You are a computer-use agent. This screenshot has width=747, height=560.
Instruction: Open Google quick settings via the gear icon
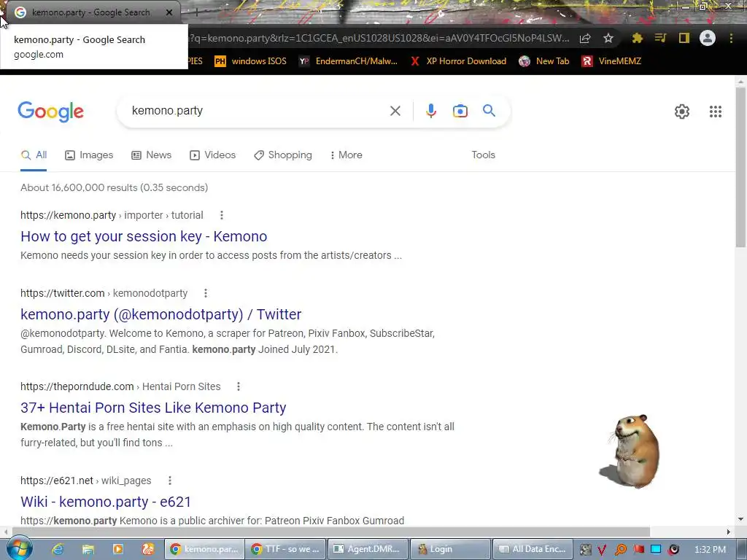point(682,112)
